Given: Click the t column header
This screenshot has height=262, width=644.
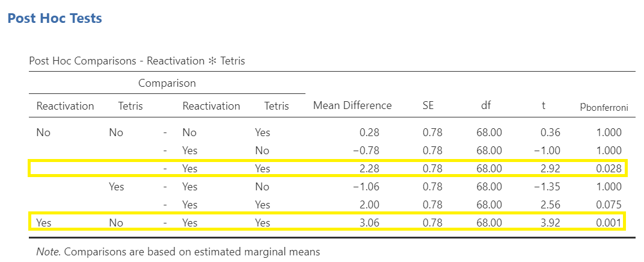Looking at the screenshot, I should coord(544,106).
